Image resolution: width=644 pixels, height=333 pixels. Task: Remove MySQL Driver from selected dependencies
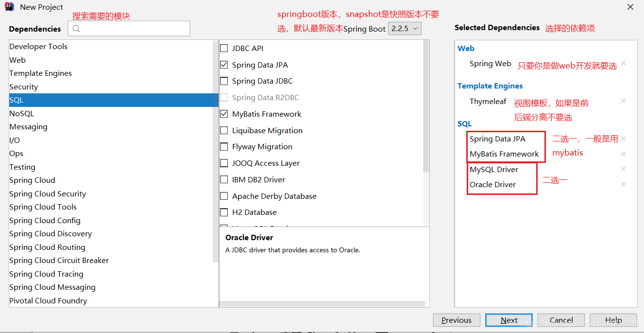point(624,169)
